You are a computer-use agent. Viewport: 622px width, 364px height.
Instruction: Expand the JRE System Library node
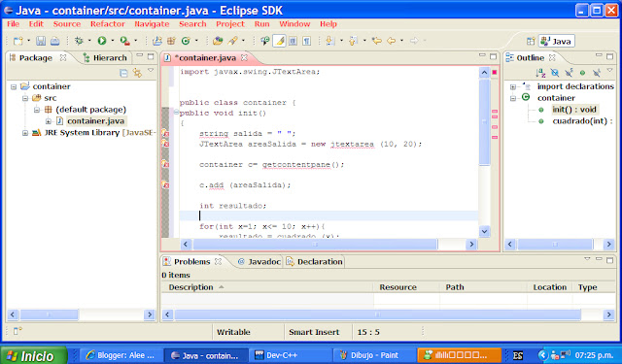pos(25,133)
